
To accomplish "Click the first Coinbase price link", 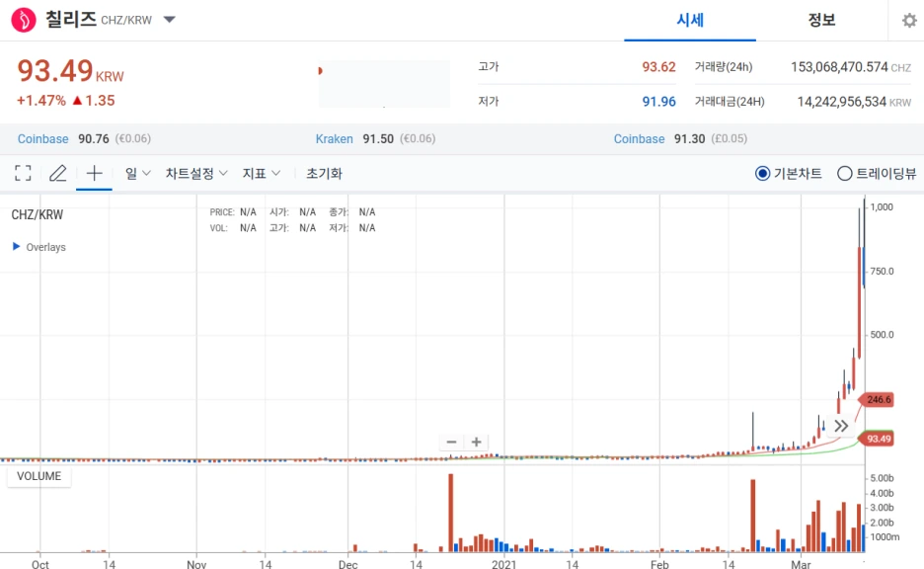I will coord(43,139).
